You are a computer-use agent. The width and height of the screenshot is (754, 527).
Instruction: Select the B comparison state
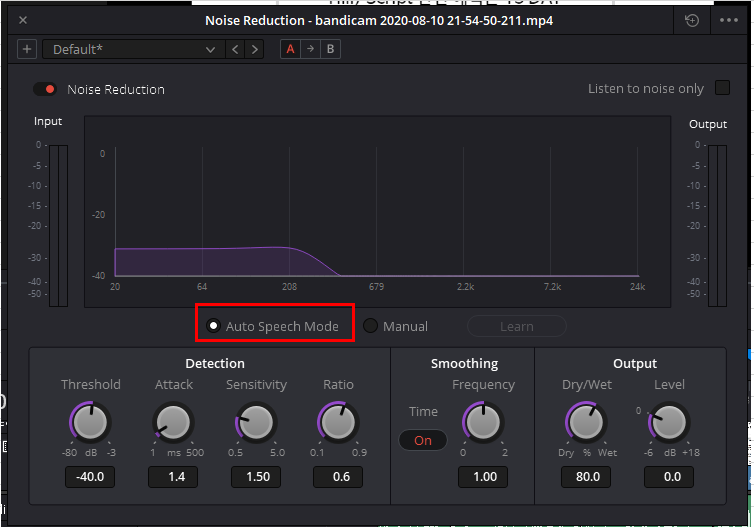330,49
